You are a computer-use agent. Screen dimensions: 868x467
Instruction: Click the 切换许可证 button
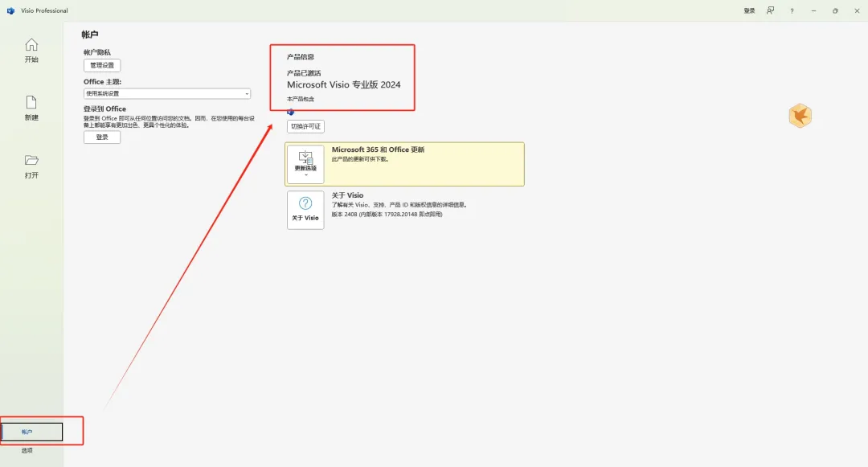(305, 126)
